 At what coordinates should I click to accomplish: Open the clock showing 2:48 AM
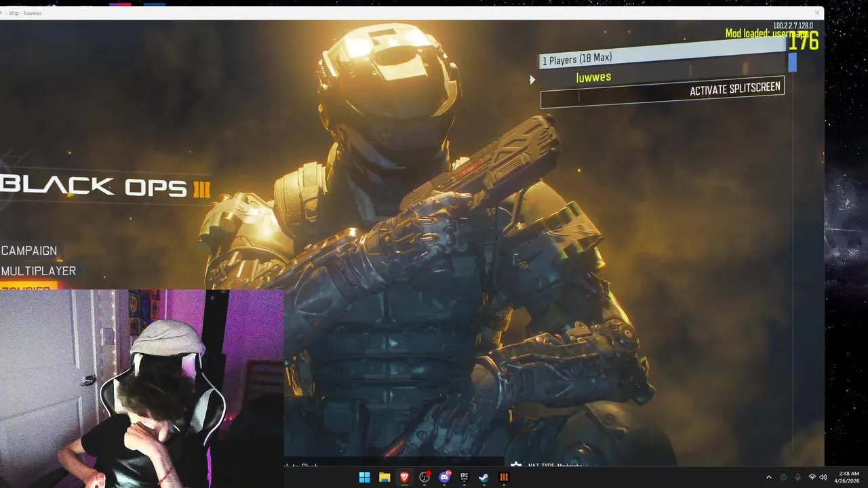coord(848,477)
